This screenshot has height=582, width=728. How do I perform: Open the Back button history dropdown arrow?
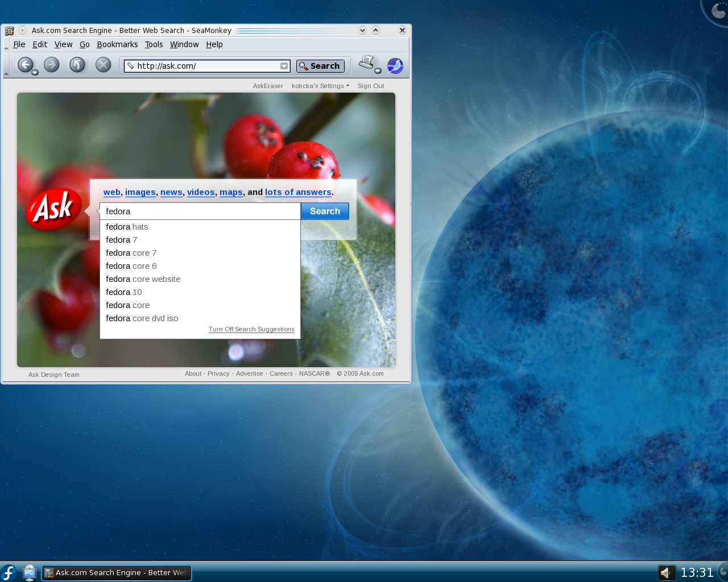point(35,72)
